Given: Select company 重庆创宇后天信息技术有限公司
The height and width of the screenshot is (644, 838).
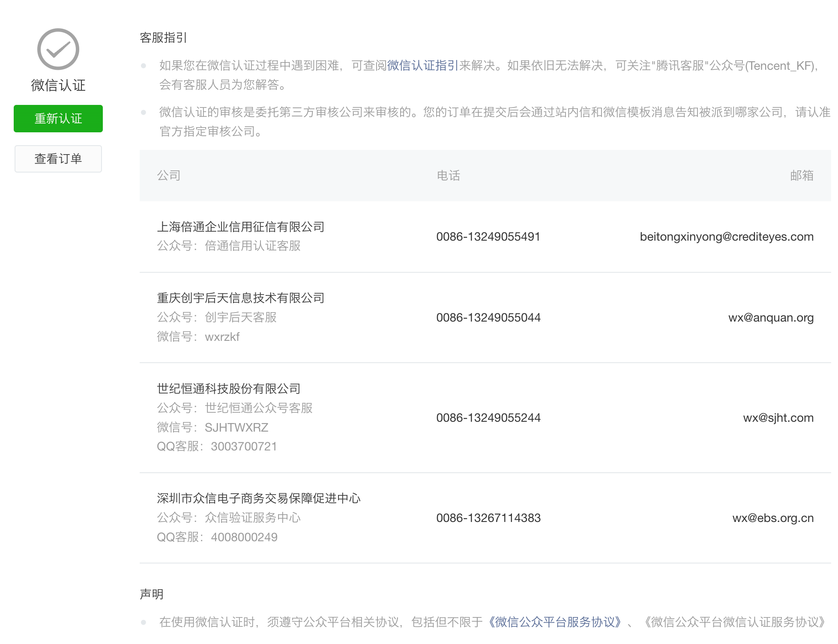Looking at the screenshot, I should point(241,298).
